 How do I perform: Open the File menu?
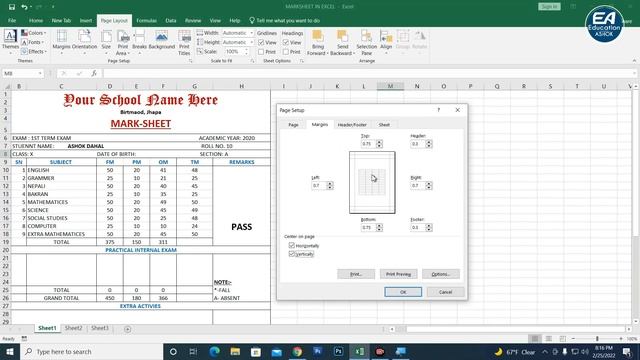[x=12, y=20]
